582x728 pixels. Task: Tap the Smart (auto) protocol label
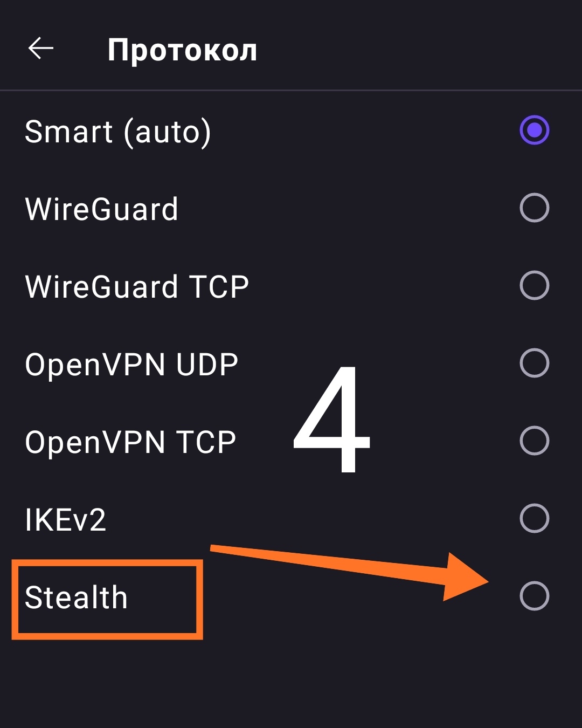pyautogui.click(x=117, y=132)
